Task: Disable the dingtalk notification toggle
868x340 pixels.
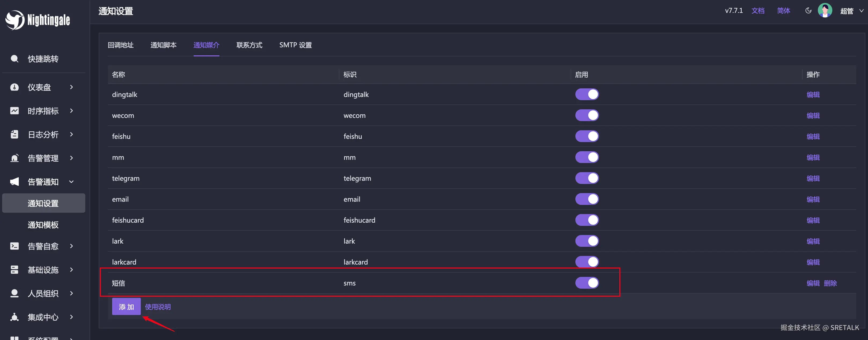Action: click(587, 95)
